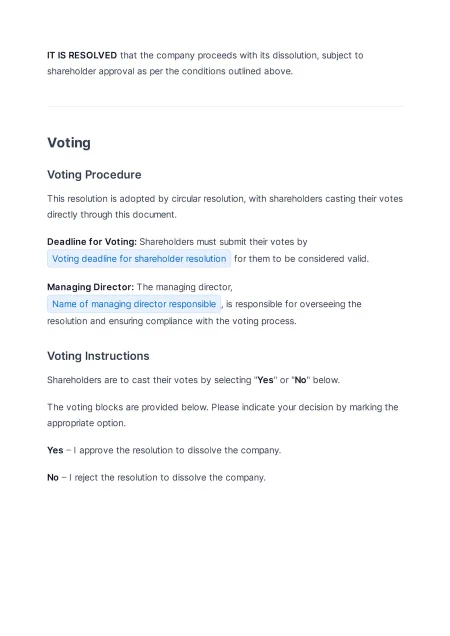450x636 pixels.
Task: Click the Voting Instructions subheading
Action: pyautogui.click(x=98, y=356)
